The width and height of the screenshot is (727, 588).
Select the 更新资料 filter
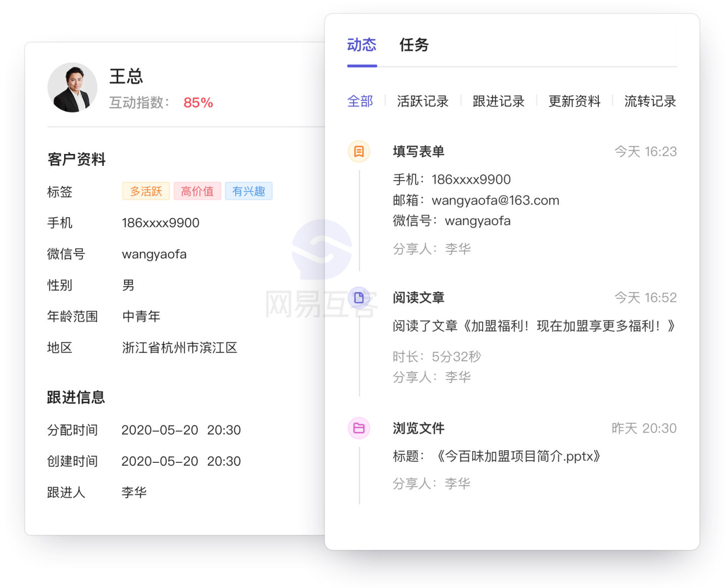pos(574,101)
